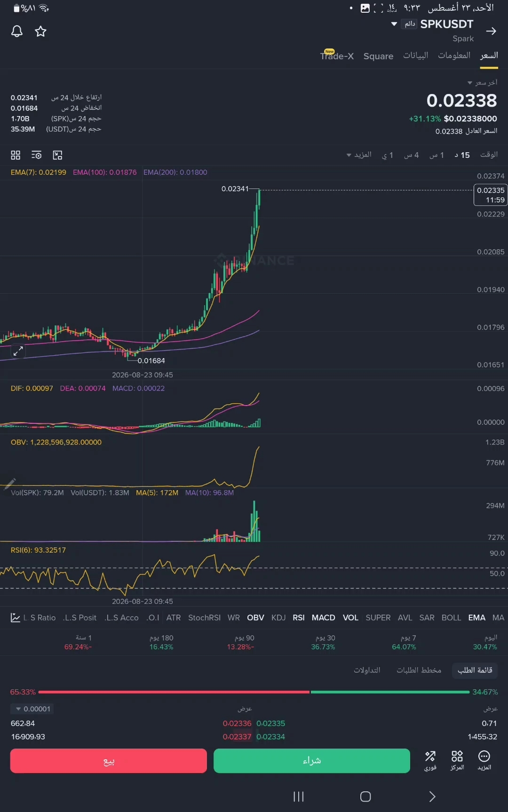Toggle AVL indicator
508x812 pixels.
pyautogui.click(x=405, y=617)
